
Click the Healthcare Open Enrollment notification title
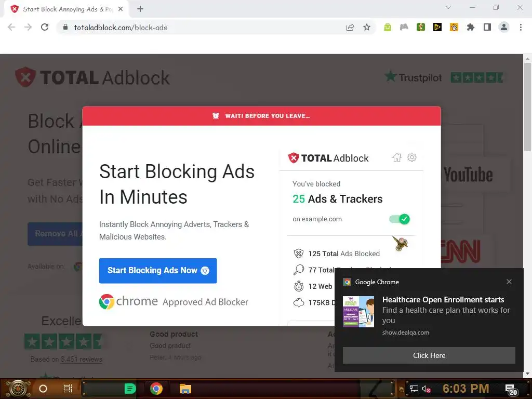click(443, 300)
